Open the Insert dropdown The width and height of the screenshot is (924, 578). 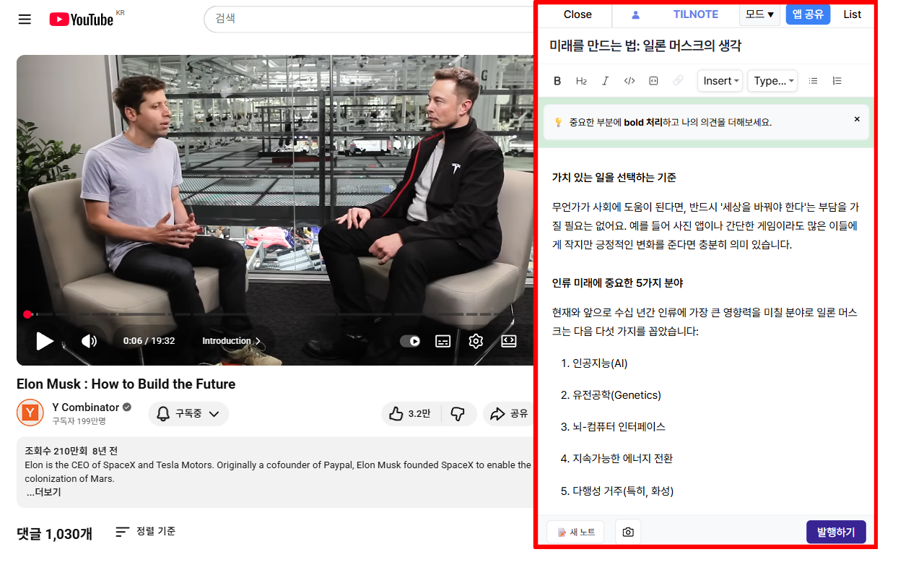(721, 81)
